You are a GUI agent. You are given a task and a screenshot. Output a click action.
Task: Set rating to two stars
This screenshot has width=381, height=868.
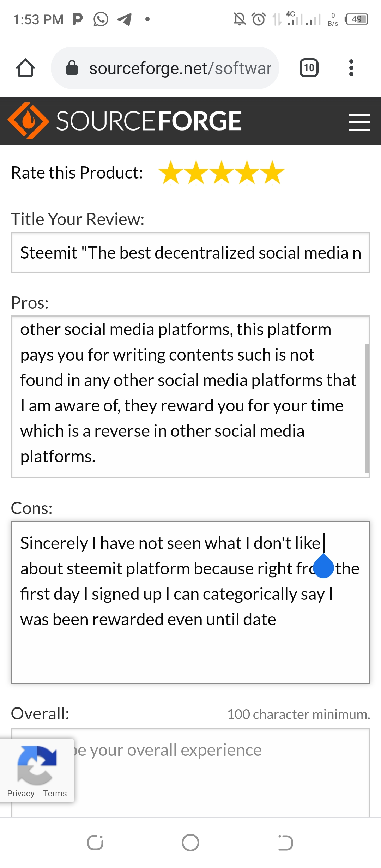point(196,173)
